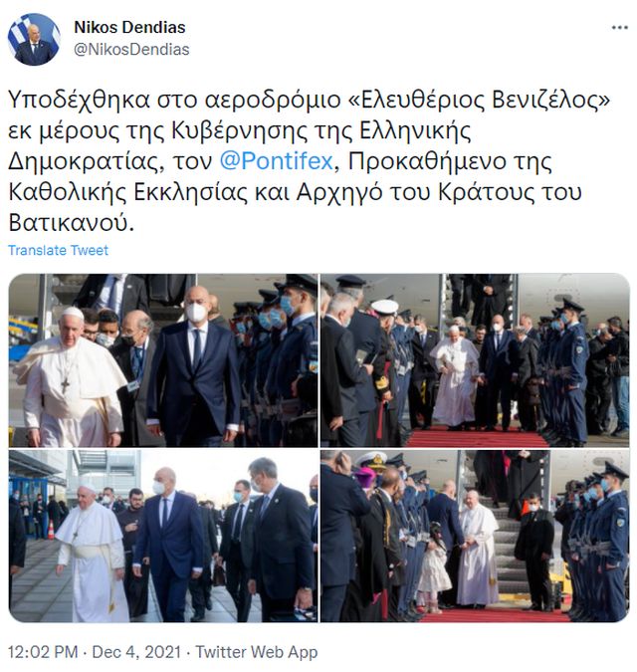Click the Translate Tweet link

(x=59, y=250)
